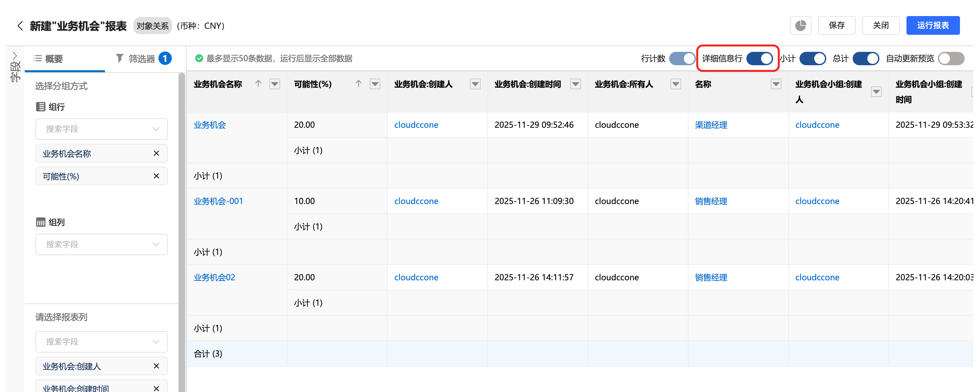The height and width of the screenshot is (392, 980).
Task: Click the back arrow beside report title
Action: click(20, 26)
